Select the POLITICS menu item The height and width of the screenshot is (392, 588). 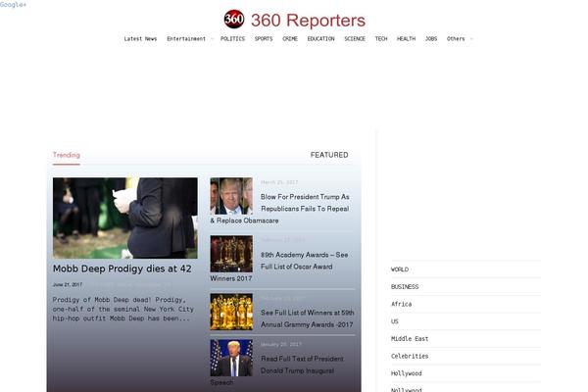[x=232, y=38]
